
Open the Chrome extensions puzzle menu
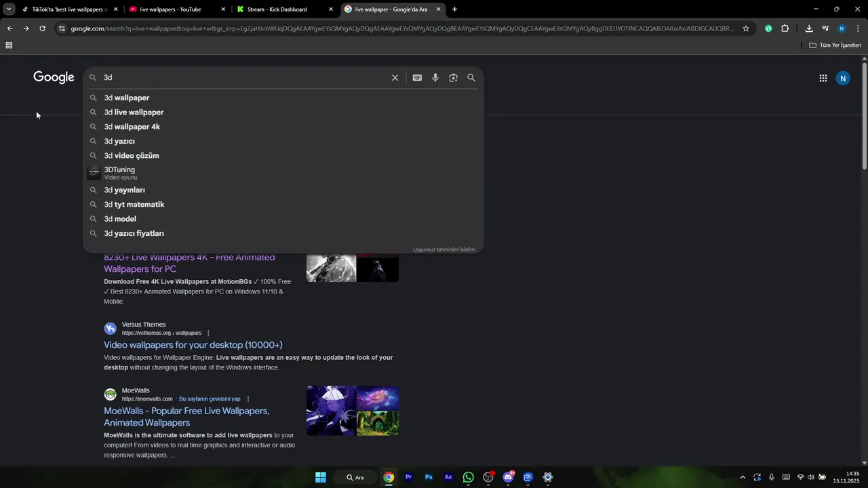pyautogui.click(x=785, y=28)
